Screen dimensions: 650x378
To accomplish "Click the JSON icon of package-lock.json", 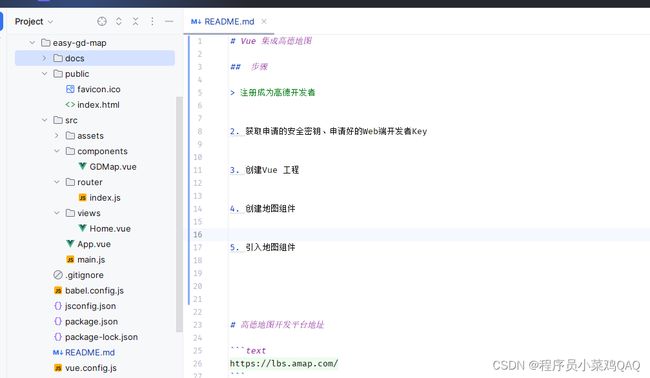I will 58,337.
